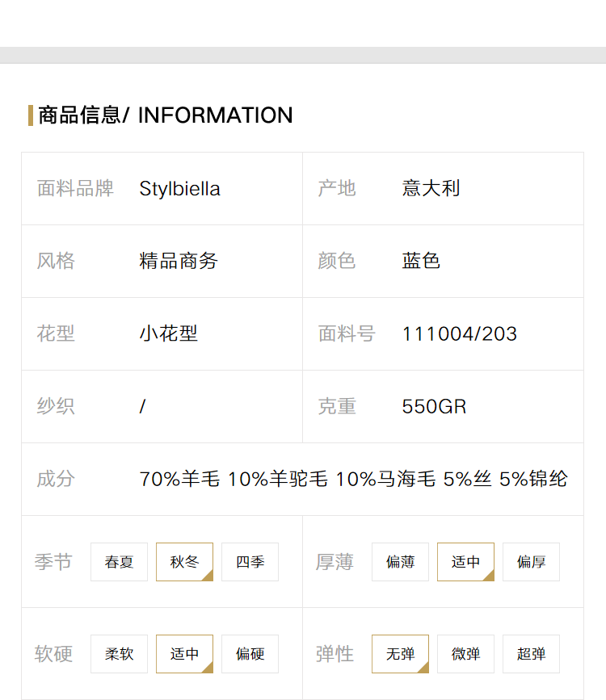Click the Stylbiella brand name
The height and width of the screenshot is (700, 606).
tap(179, 189)
